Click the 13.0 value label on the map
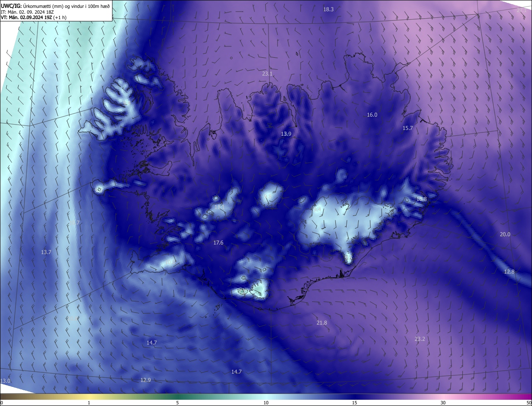Viewport: 532px width, 406px height. (x=5, y=381)
